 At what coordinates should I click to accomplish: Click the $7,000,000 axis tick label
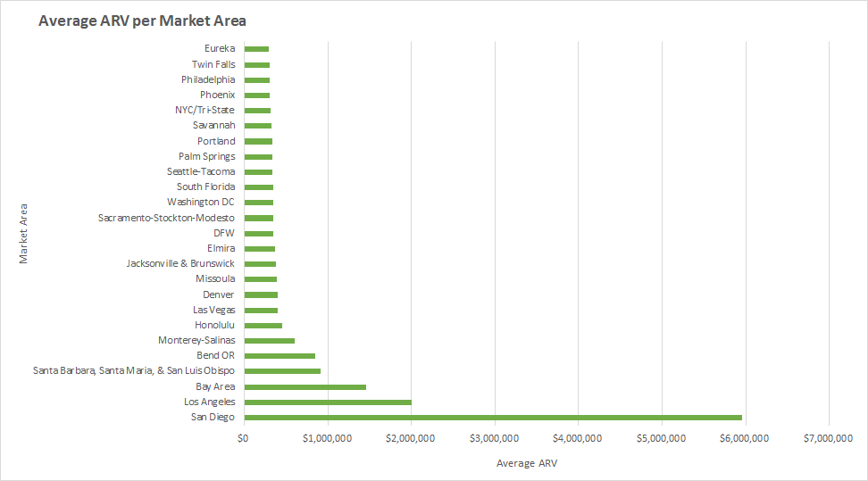click(x=829, y=437)
